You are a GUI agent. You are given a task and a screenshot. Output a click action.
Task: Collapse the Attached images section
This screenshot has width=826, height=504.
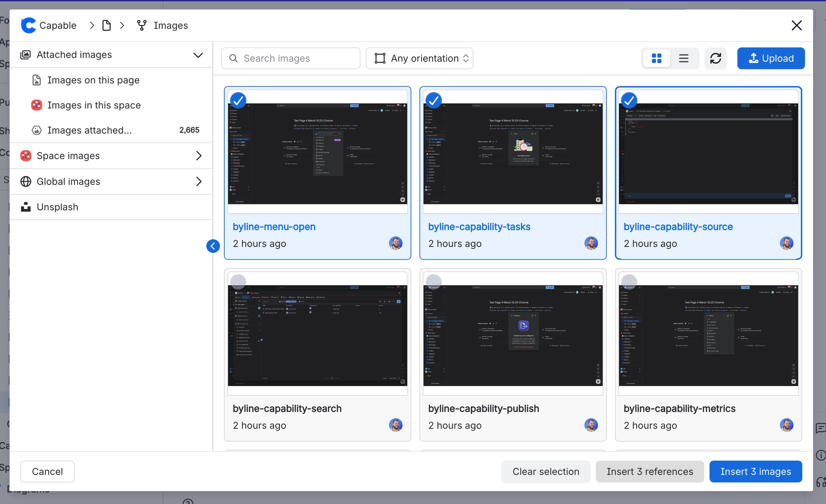[198, 55]
